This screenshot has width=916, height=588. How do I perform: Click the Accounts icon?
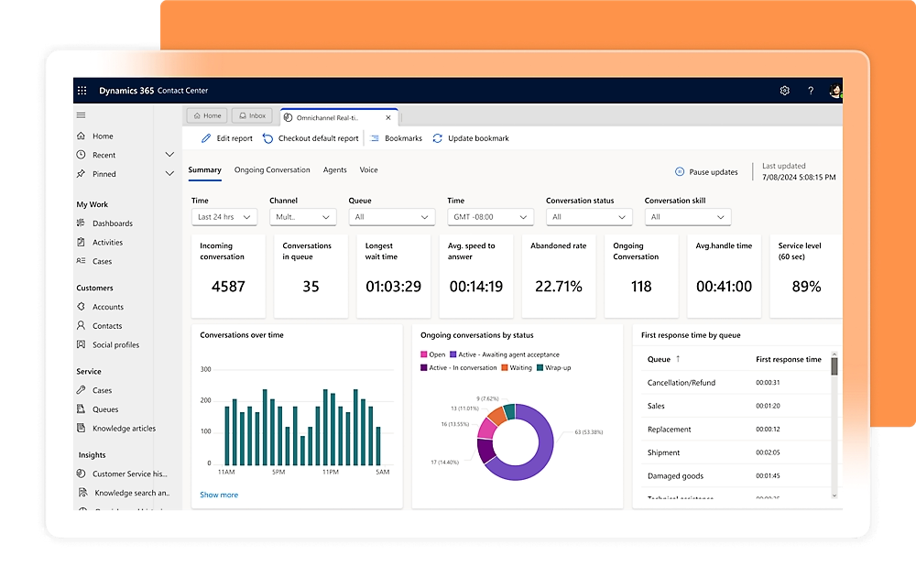[82, 307]
